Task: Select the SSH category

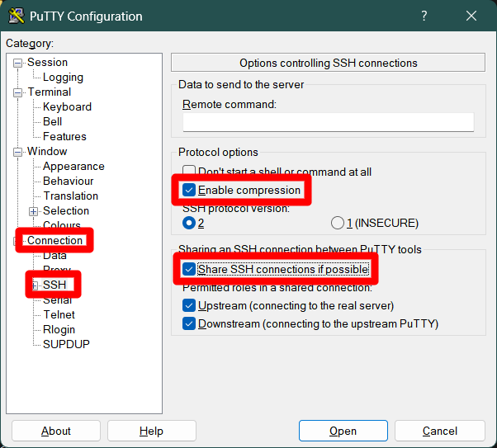Action: pos(54,285)
